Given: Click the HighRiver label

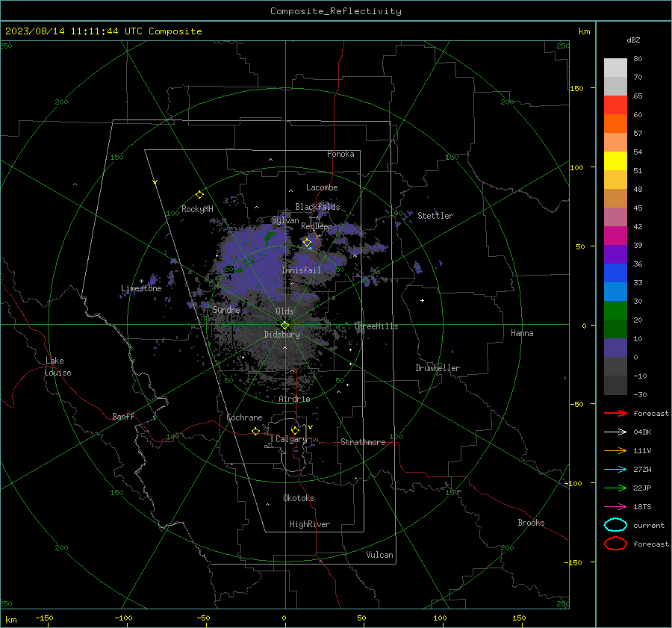Looking at the screenshot, I should (x=310, y=524).
